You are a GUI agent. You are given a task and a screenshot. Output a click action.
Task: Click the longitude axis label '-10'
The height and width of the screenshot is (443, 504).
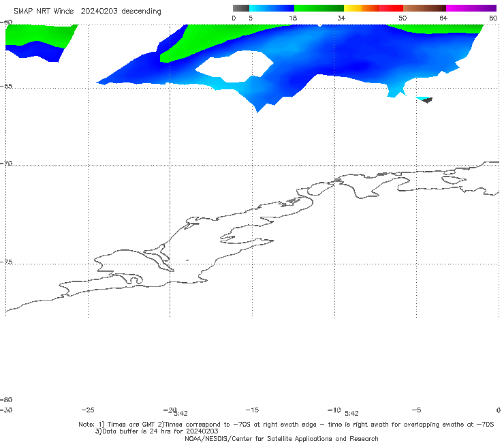[x=334, y=410]
